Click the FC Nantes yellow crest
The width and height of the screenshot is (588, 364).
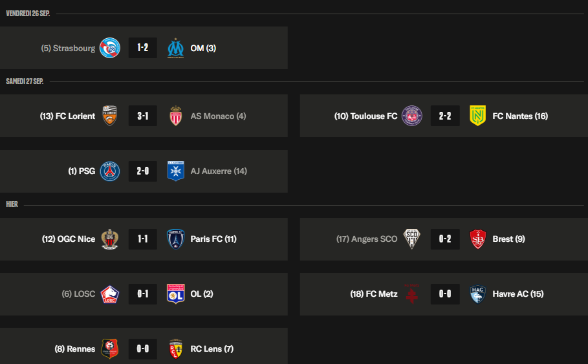pyautogui.click(x=477, y=116)
